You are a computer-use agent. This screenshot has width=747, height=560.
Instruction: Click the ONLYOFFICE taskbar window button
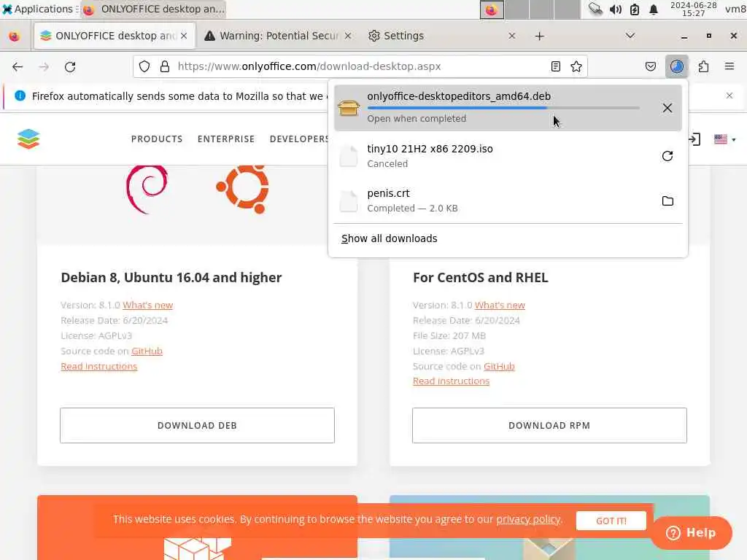pos(153,9)
